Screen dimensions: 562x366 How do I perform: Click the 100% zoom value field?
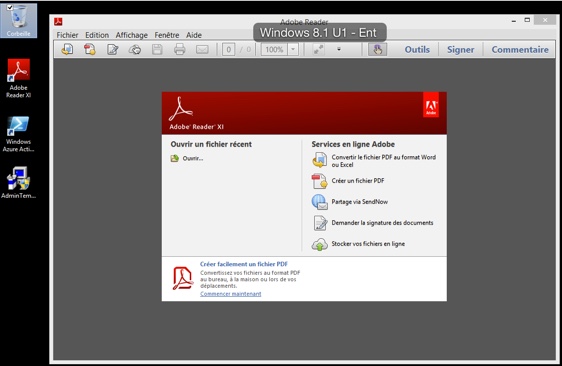275,49
